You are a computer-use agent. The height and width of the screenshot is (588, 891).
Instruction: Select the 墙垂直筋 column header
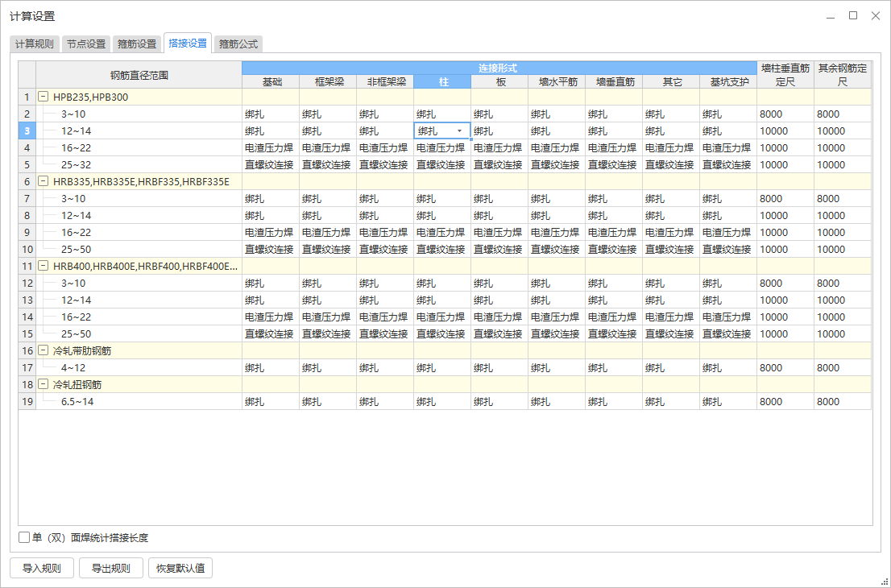click(614, 82)
